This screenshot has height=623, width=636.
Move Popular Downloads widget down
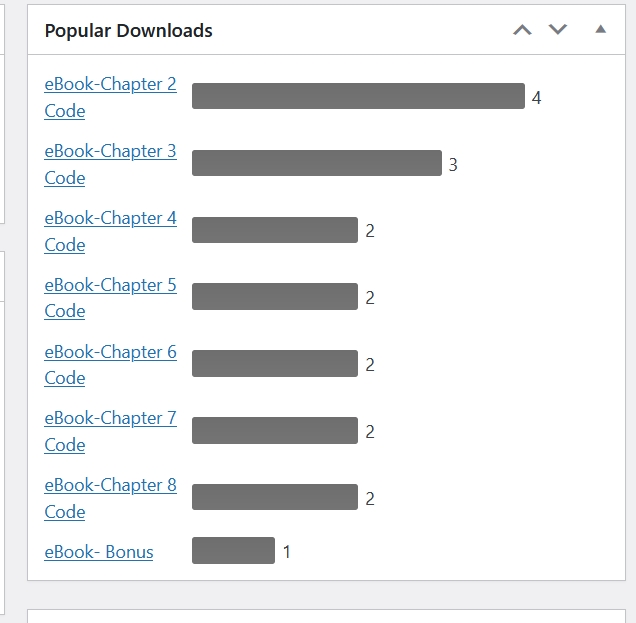coord(558,30)
